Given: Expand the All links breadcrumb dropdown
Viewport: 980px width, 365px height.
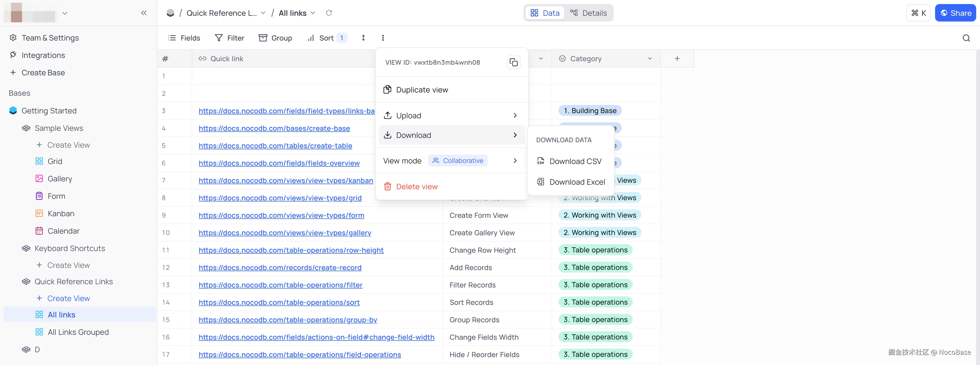Looking at the screenshot, I should [313, 13].
